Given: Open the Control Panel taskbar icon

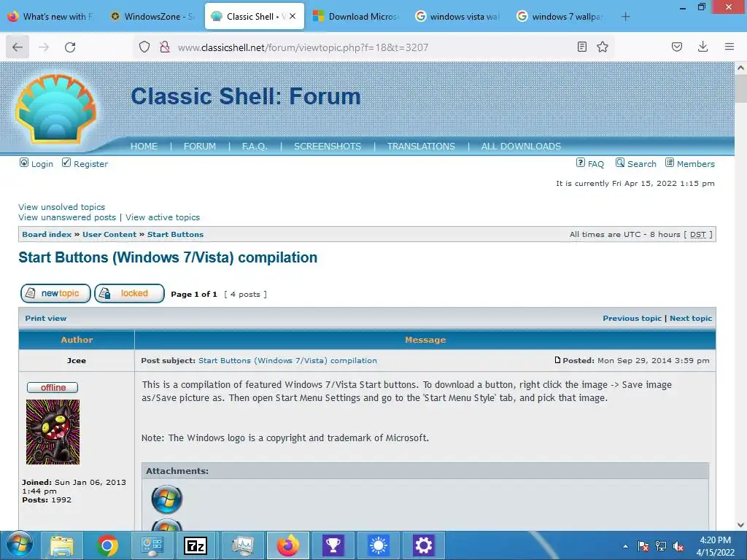Looking at the screenshot, I should pos(152,545).
